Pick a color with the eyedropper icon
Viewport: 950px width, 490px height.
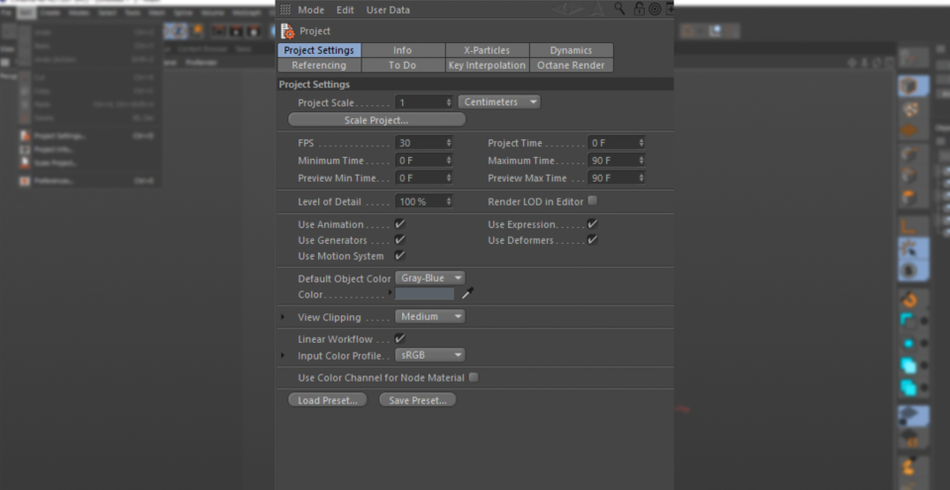467,294
